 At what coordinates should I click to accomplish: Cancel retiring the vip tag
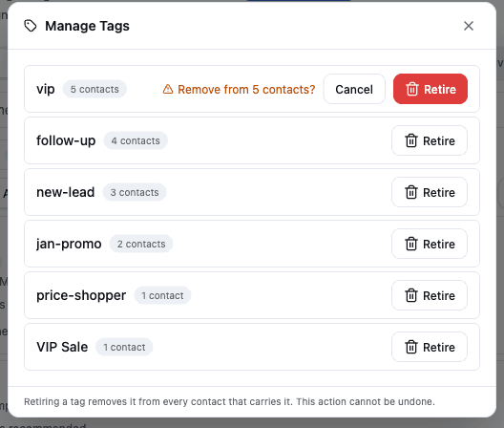click(354, 89)
